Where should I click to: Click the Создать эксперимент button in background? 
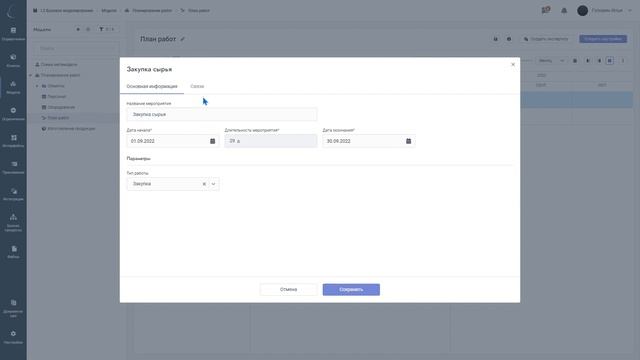[546, 39]
